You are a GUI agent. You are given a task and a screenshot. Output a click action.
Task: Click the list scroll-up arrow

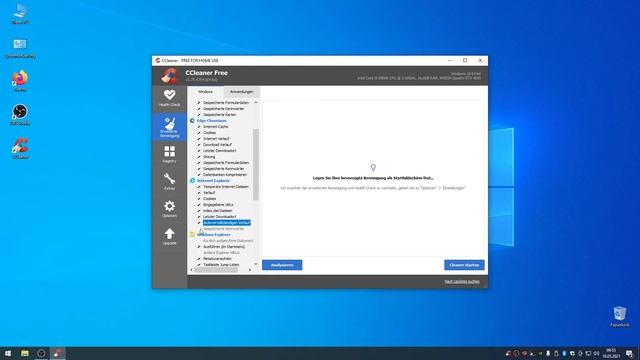tap(256, 102)
